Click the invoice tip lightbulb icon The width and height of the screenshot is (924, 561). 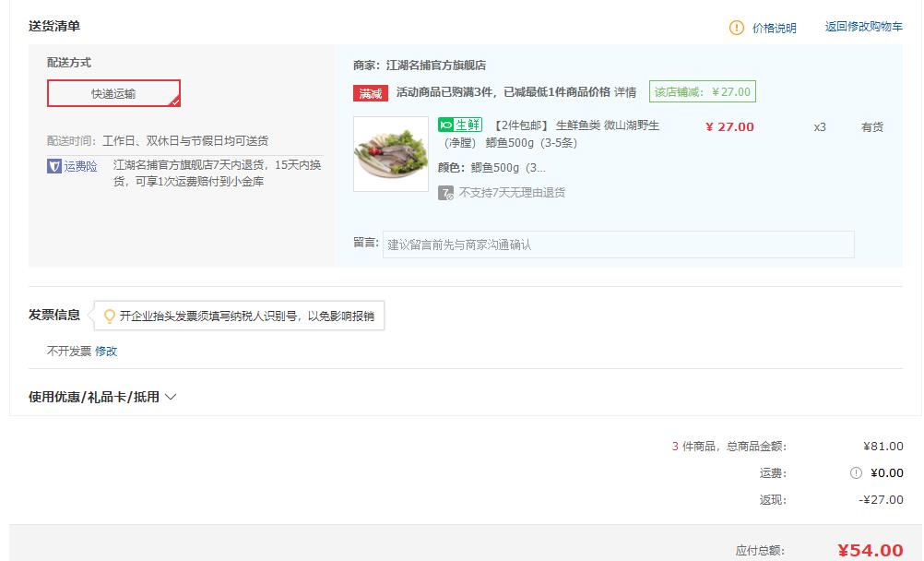[x=109, y=316]
